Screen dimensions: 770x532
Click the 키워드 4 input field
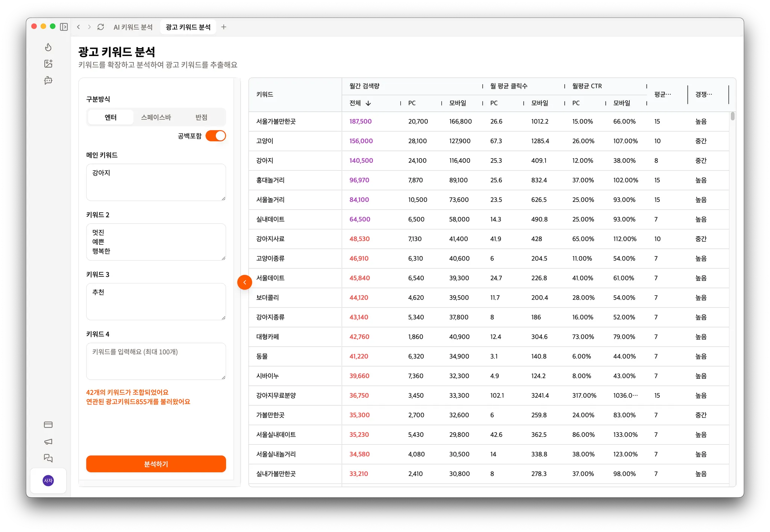click(x=156, y=361)
